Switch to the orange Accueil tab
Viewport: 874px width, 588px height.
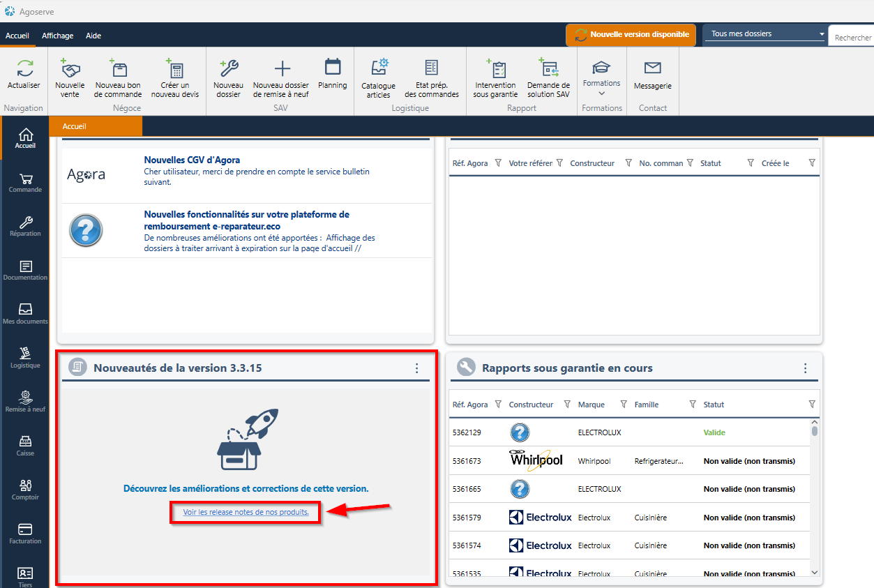(96, 126)
